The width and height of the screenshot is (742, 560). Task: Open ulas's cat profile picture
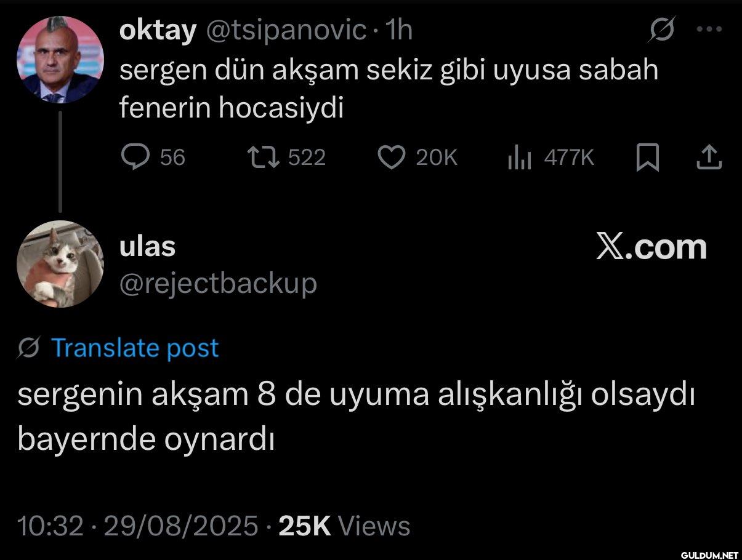pyautogui.click(x=60, y=264)
